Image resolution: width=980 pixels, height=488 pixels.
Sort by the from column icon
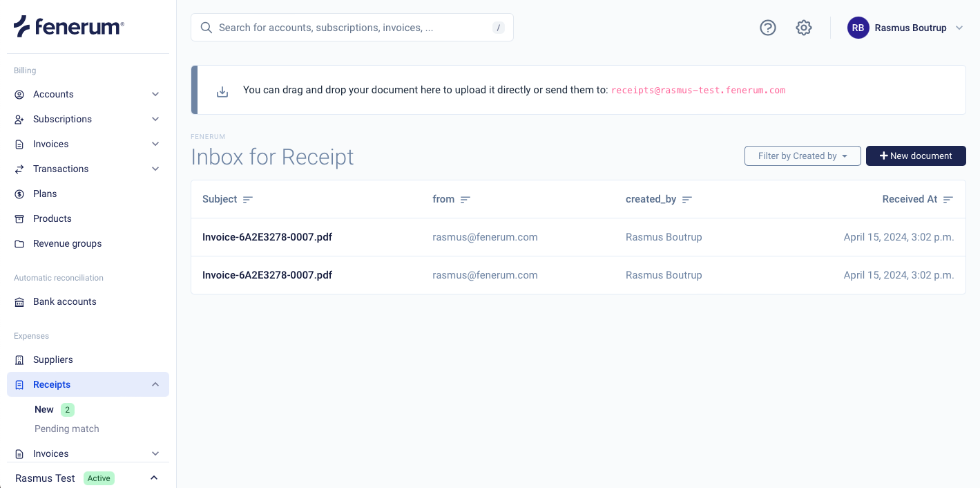465,199
